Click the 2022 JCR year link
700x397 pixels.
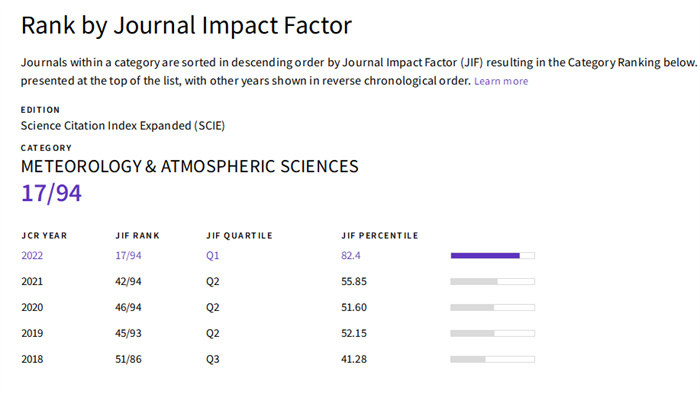point(32,255)
